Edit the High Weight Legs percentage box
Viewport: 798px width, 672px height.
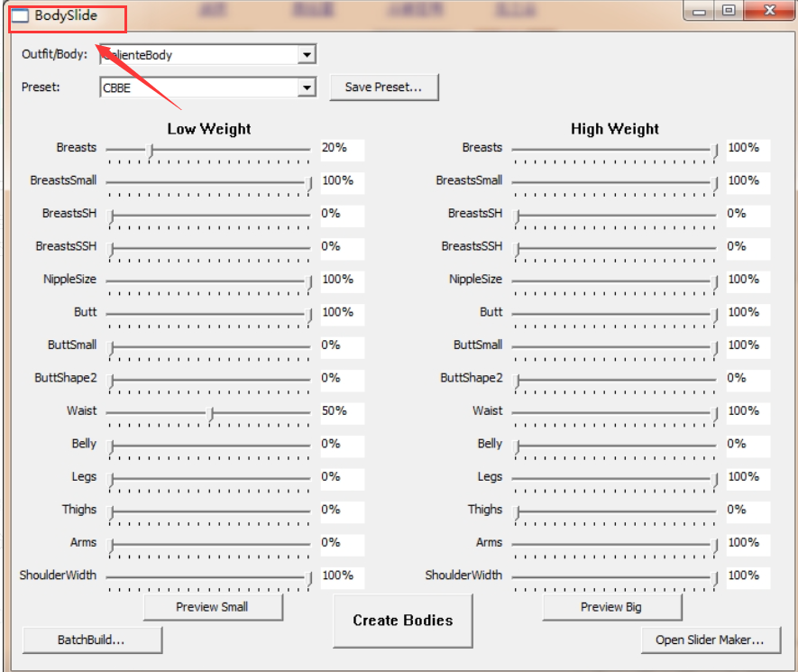[x=748, y=479]
